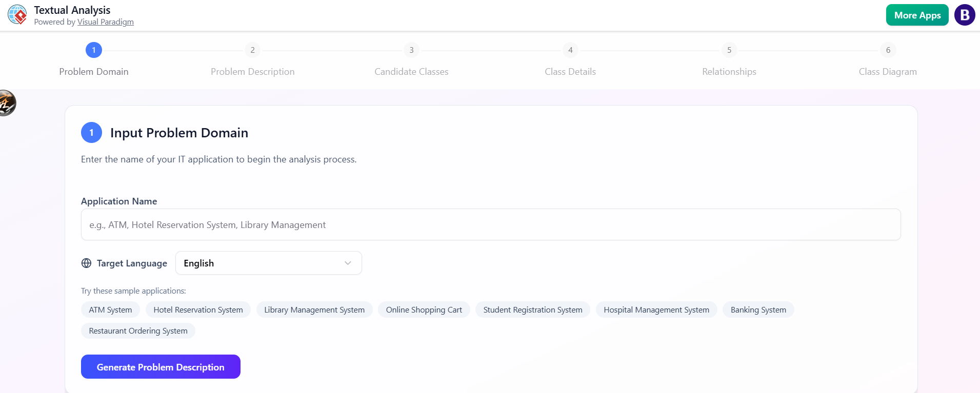Go to the Candidate Classes step
The height and width of the screenshot is (393, 980).
[411, 72]
